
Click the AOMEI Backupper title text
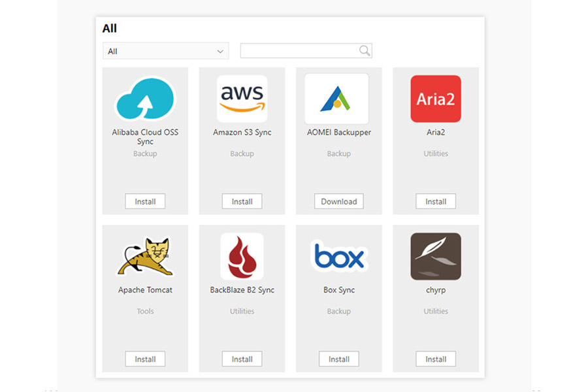[339, 133]
